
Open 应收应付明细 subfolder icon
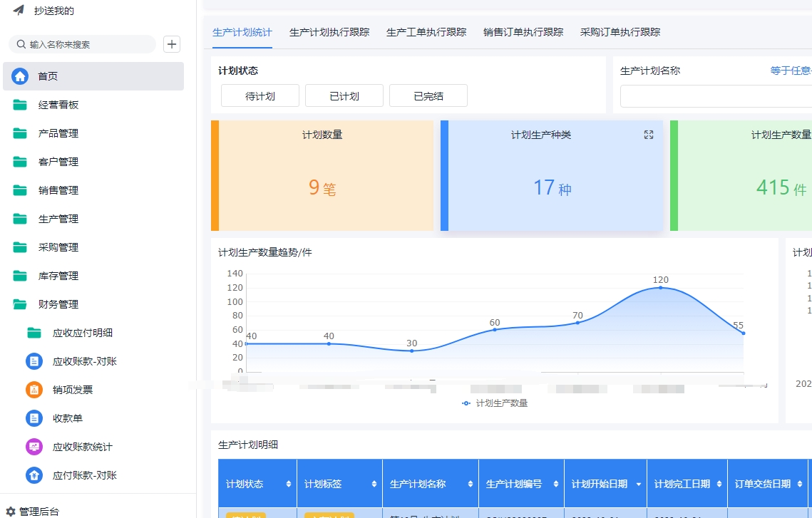(x=34, y=333)
